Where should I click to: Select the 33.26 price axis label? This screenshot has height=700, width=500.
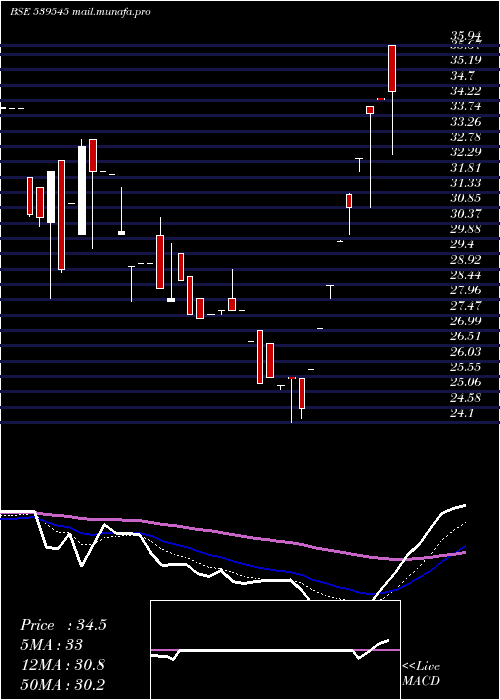click(465, 121)
